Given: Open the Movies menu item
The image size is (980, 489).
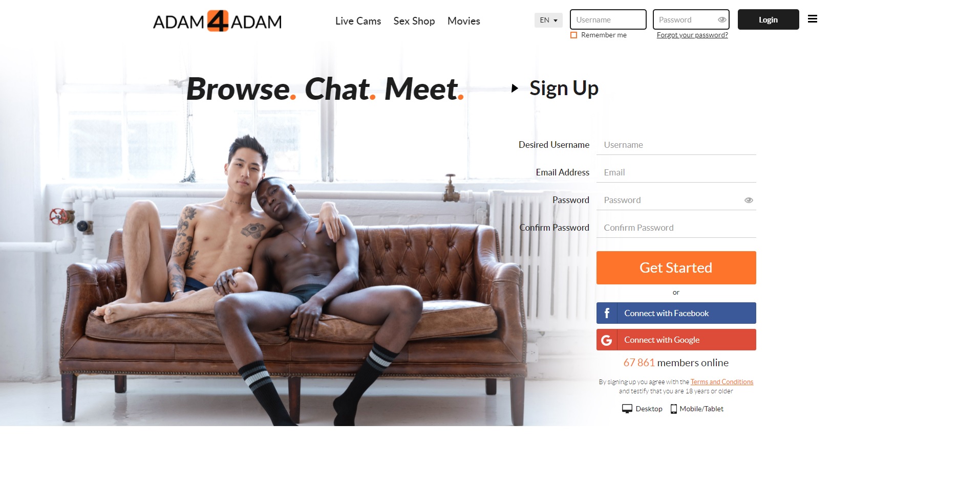Looking at the screenshot, I should (x=464, y=21).
